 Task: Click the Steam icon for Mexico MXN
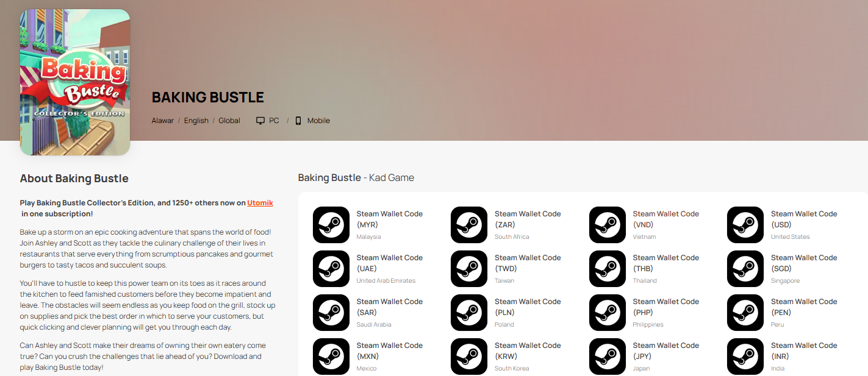(x=331, y=356)
